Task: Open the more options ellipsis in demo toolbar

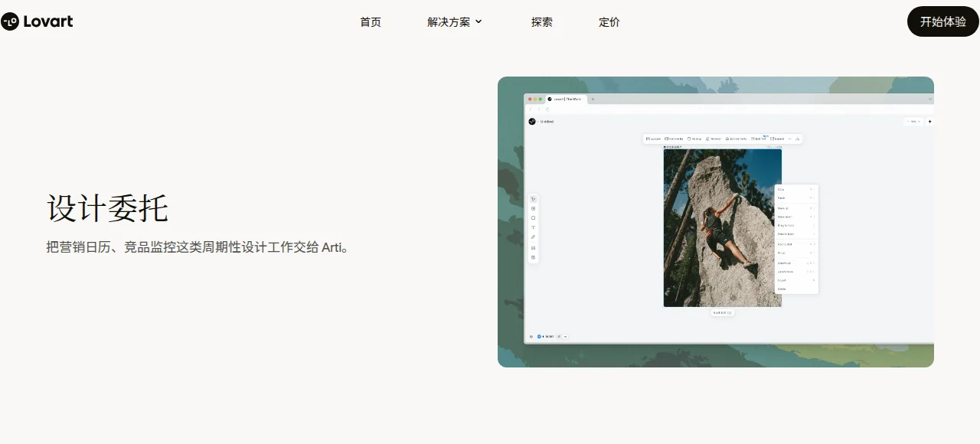Action: click(x=790, y=139)
